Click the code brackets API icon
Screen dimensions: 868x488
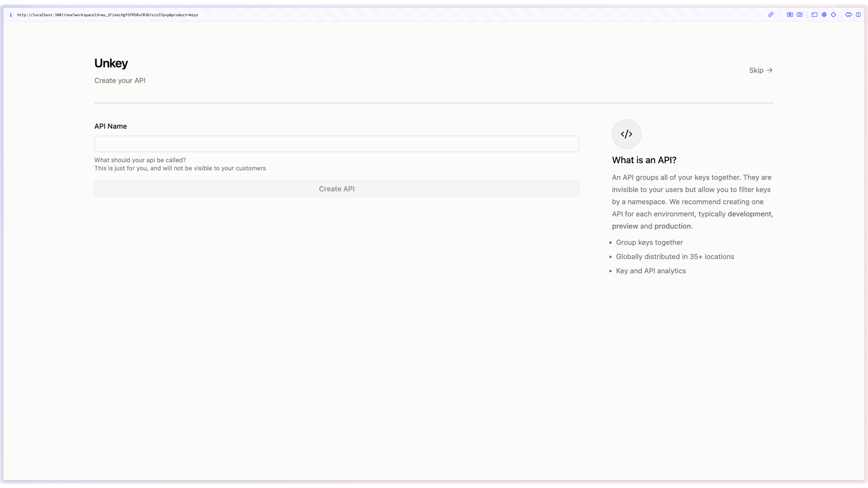626,134
